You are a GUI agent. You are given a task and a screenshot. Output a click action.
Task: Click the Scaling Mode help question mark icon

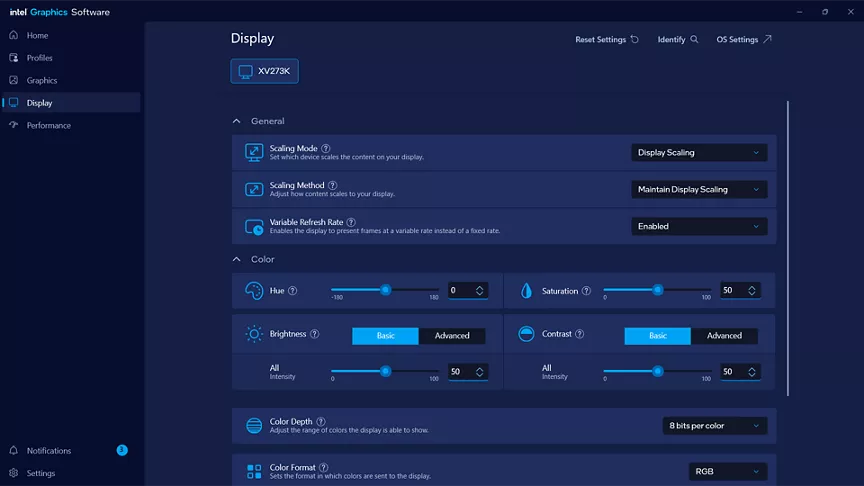326,148
